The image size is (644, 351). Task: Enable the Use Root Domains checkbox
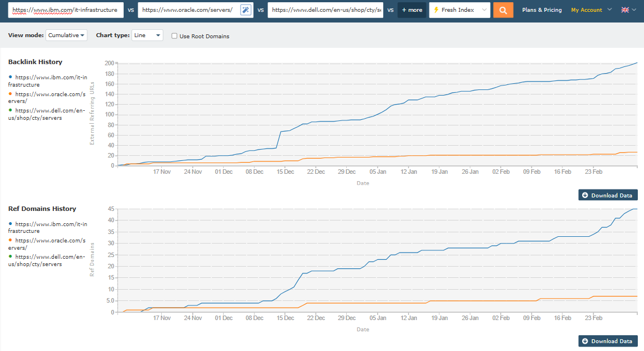(x=174, y=35)
